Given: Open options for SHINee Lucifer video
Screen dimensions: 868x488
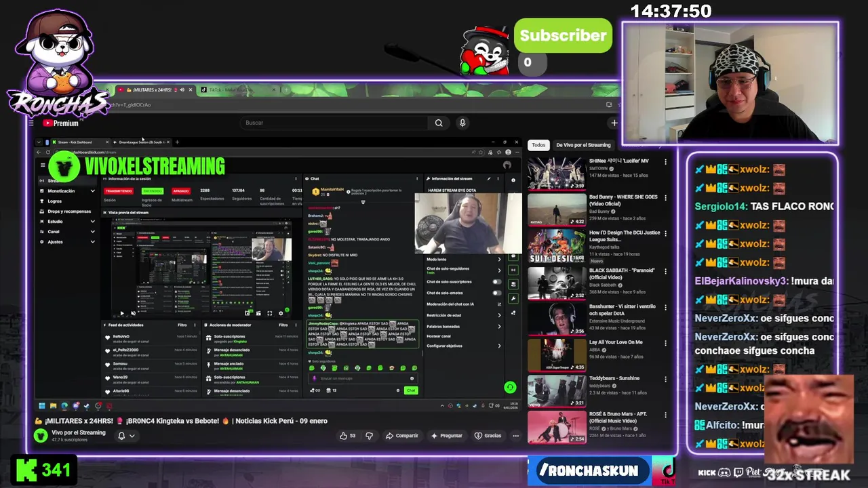Looking at the screenshot, I should point(665,162).
